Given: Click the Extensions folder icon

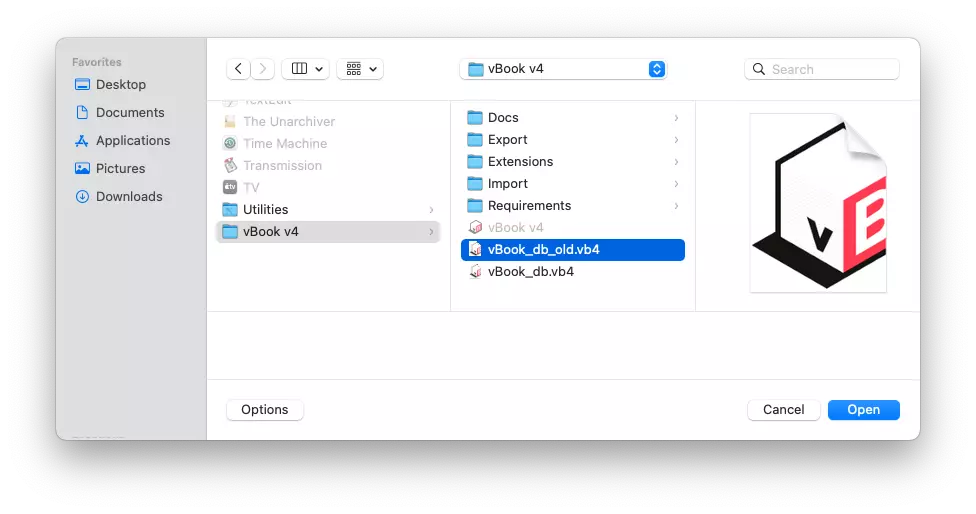Looking at the screenshot, I should [x=475, y=162].
